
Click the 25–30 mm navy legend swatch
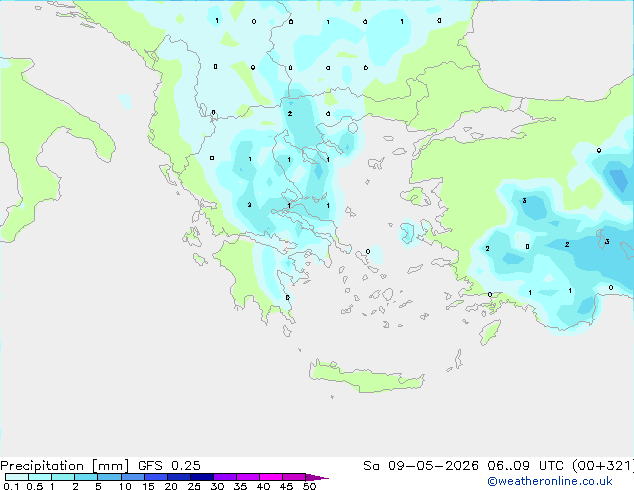[201, 477]
